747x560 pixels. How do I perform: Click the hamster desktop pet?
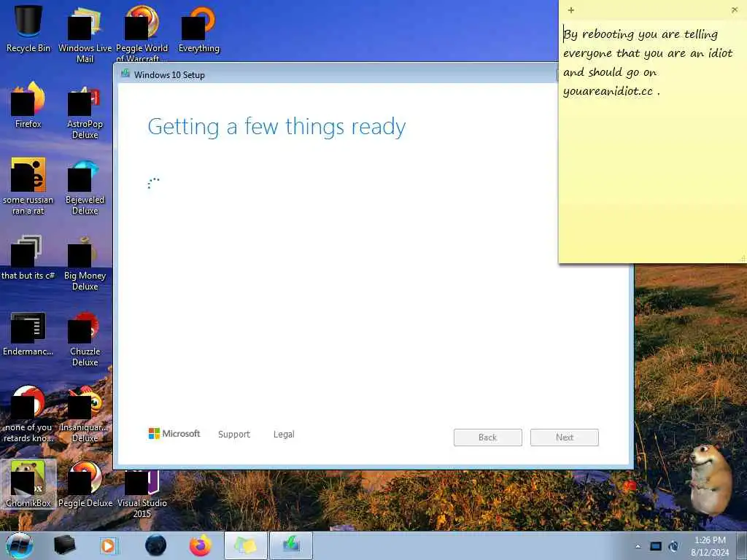[x=710, y=481]
